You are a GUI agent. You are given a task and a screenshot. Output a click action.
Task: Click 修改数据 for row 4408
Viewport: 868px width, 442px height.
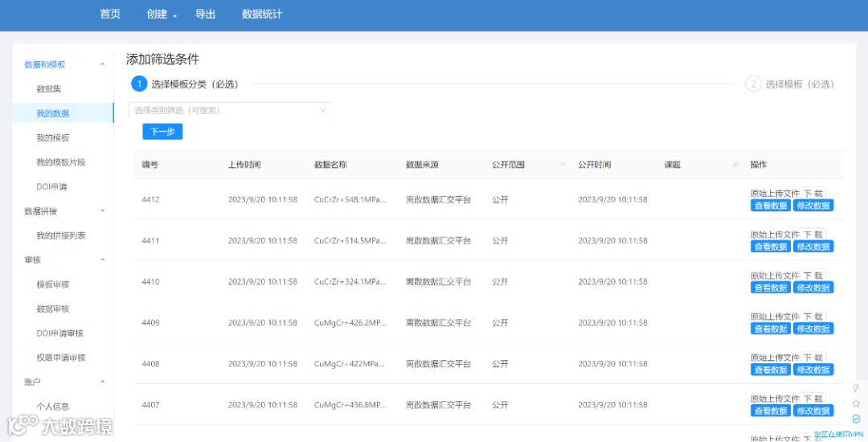(x=813, y=370)
